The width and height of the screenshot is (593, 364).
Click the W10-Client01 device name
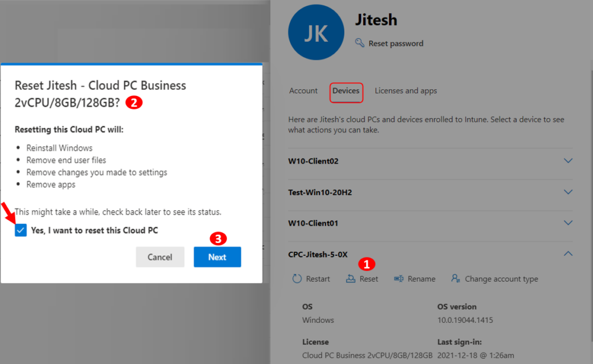click(313, 223)
